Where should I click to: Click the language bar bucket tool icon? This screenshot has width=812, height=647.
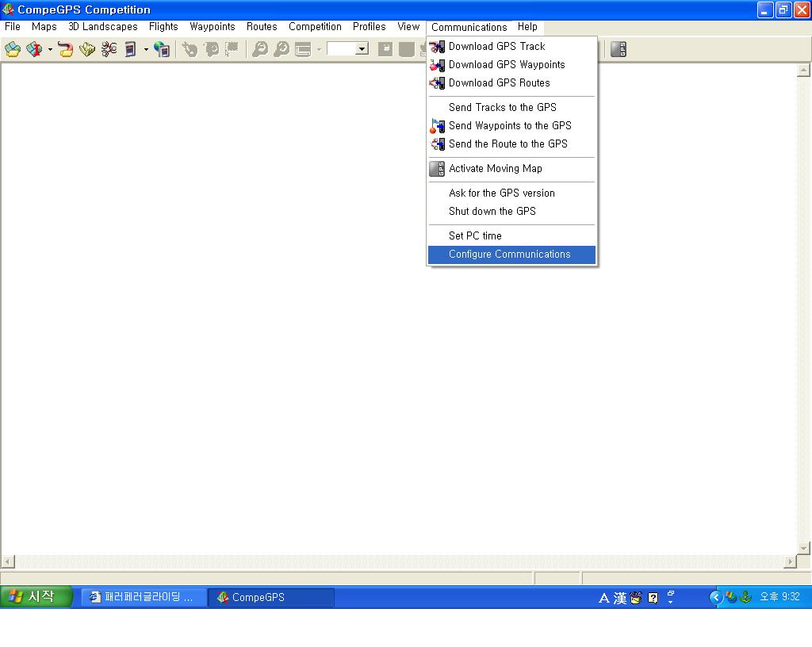coord(636,599)
